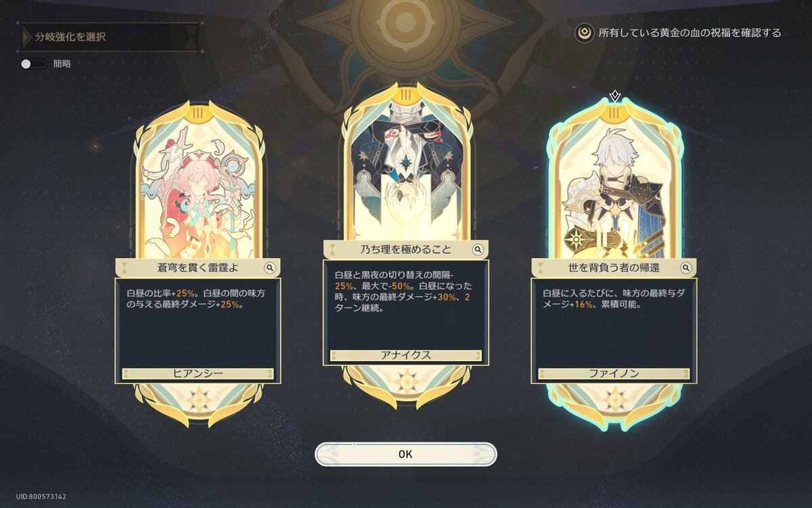The height and width of the screenshot is (508, 812).
Task: Click the 乃ち理を極めること title bar
Action: [406, 250]
